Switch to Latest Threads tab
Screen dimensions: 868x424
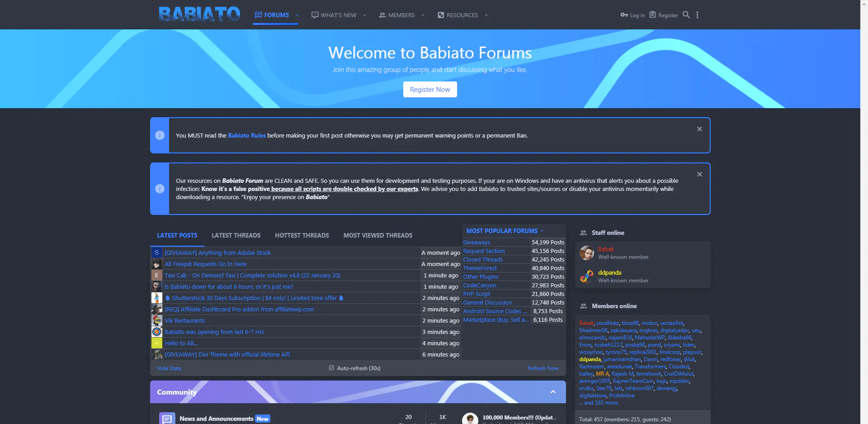(x=236, y=235)
